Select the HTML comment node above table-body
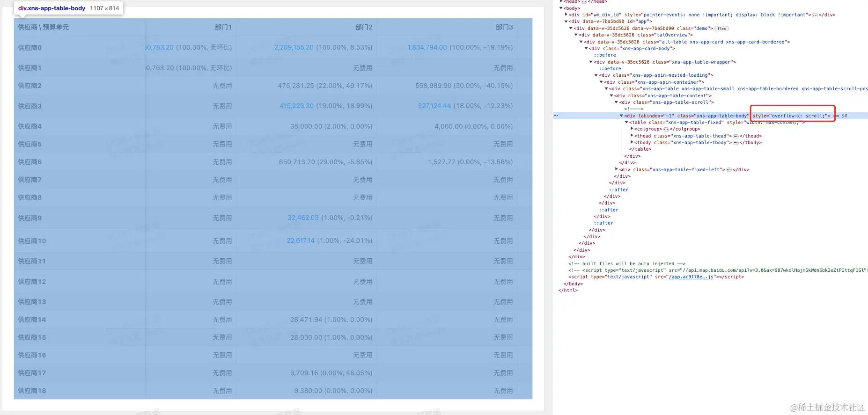Screen dimensions: 868x415 pyautogui.click(x=634, y=109)
